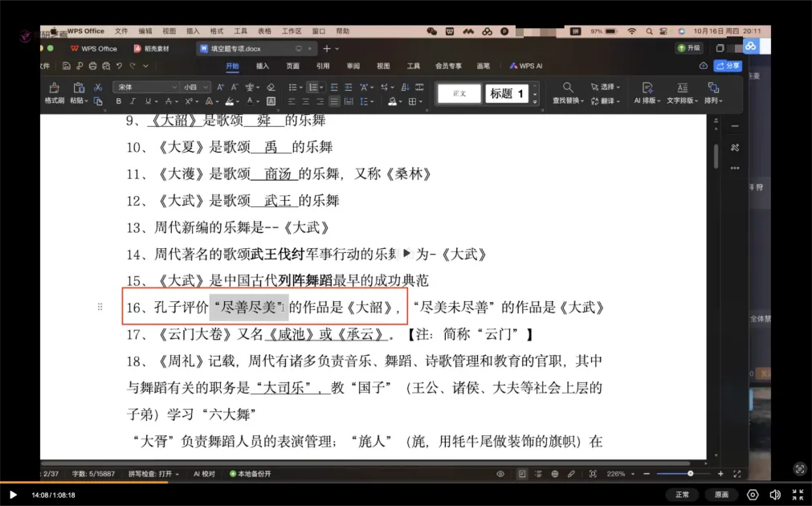Image resolution: width=812 pixels, height=506 pixels.
Task: Click the fit-page focus icon in status bar
Action: pyautogui.click(x=593, y=474)
